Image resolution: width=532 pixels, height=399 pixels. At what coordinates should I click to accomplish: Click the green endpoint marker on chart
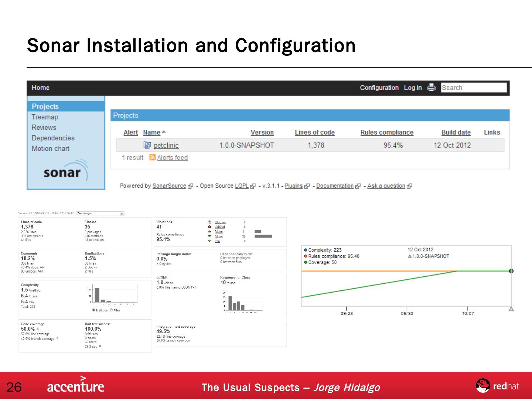[x=511, y=271]
